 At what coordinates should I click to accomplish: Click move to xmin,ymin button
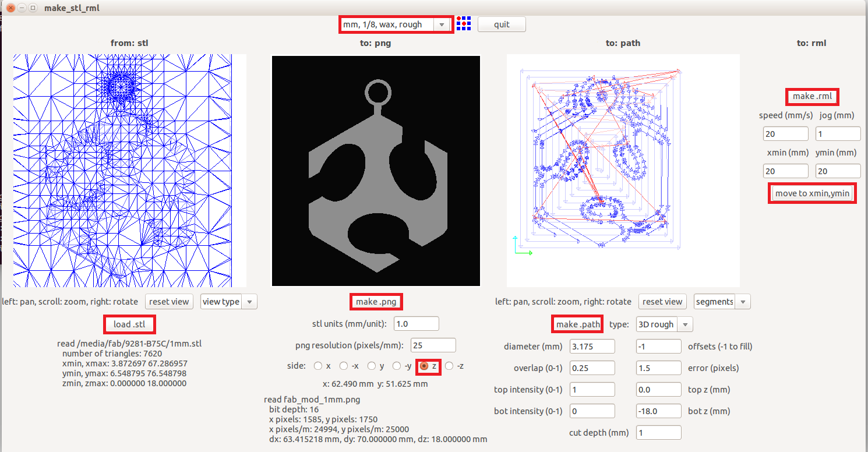(813, 193)
